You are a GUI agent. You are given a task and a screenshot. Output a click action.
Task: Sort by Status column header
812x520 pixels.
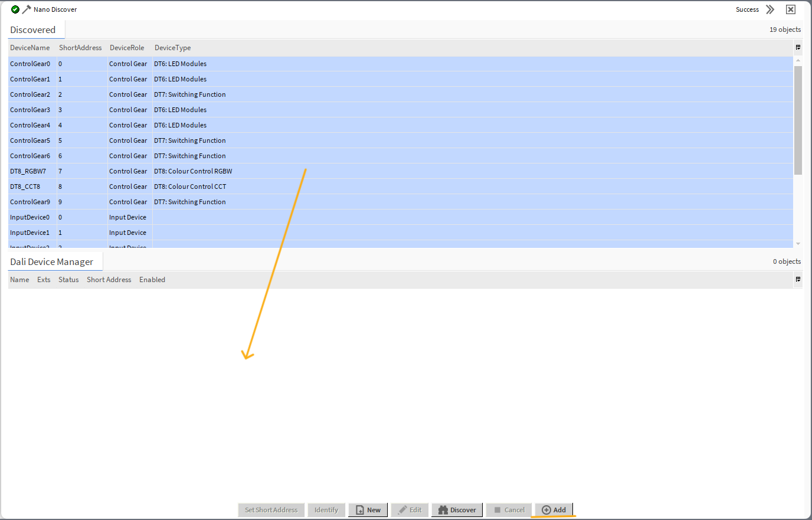point(68,280)
